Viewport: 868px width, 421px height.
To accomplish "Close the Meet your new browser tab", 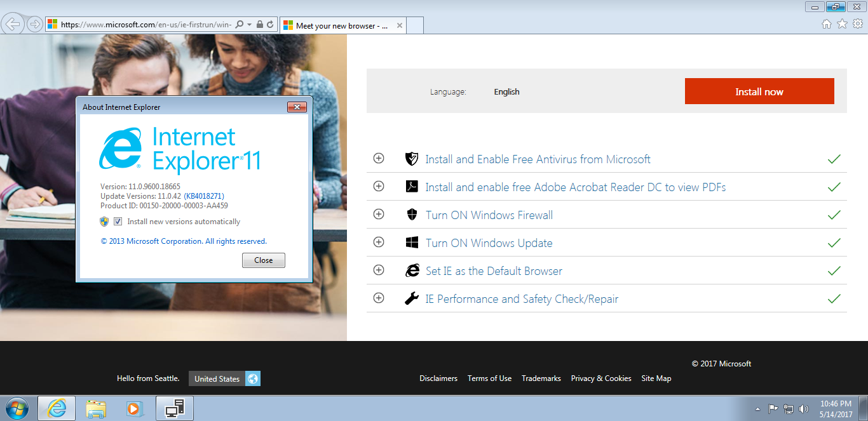I will coord(399,26).
